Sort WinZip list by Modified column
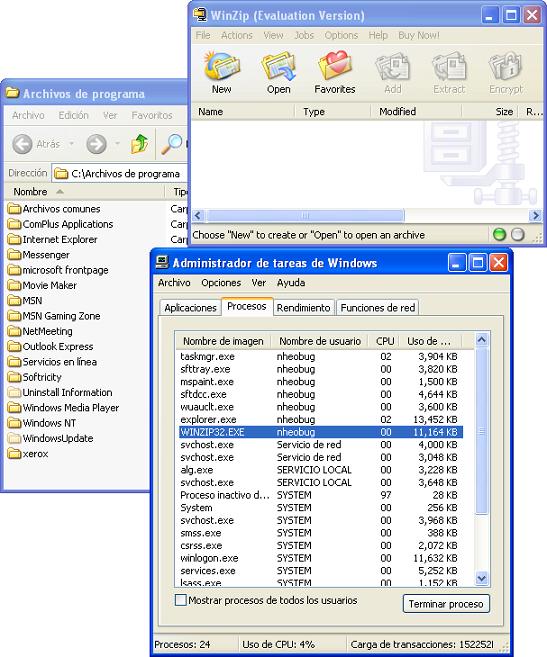The width and height of the screenshot is (547, 657). coord(416,112)
